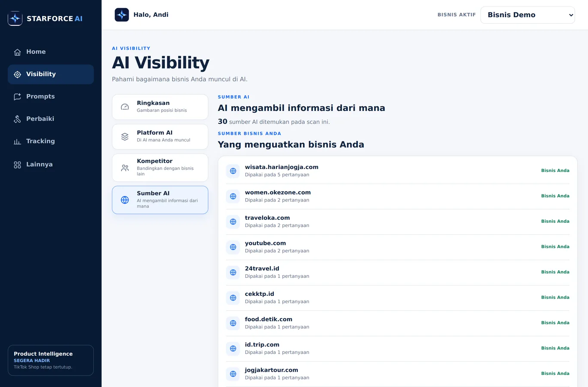Select the Kompetitor tab

tap(160, 168)
